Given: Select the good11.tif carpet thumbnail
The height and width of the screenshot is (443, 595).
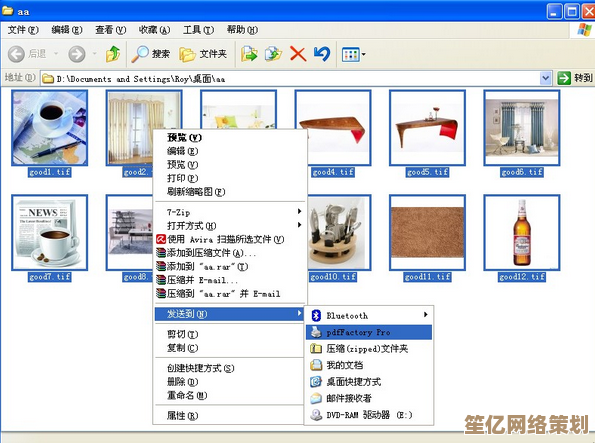Looking at the screenshot, I should point(427,232).
